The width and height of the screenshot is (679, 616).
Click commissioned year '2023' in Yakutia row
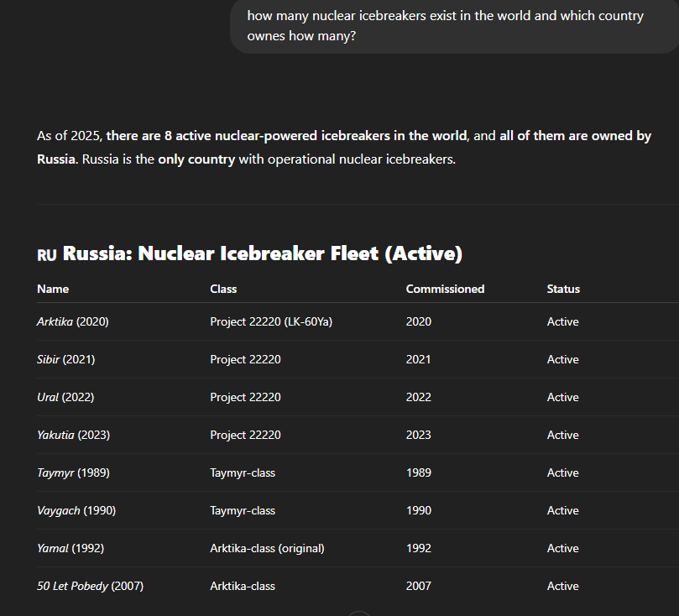click(x=419, y=435)
